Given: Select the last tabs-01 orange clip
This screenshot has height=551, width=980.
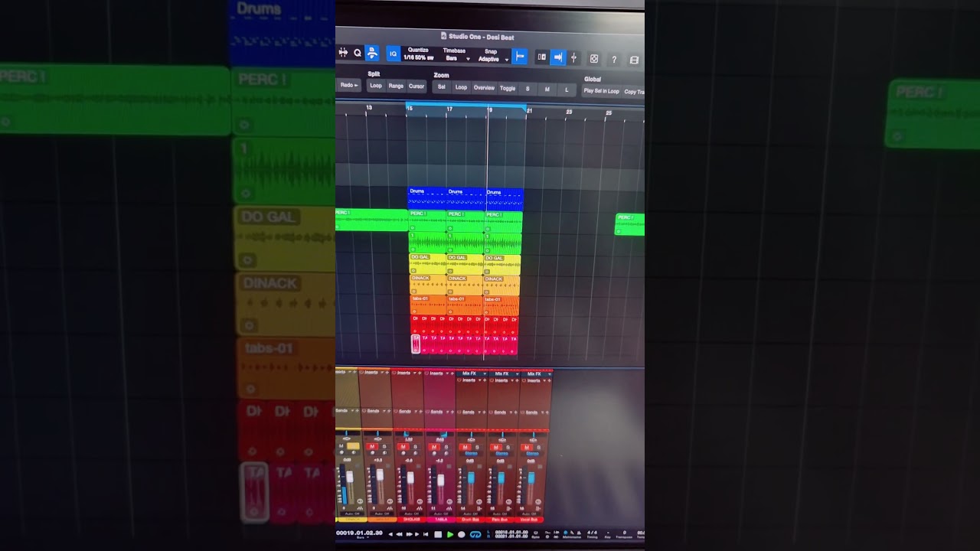Looking at the screenshot, I should pyautogui.click(x=501, y=306).
